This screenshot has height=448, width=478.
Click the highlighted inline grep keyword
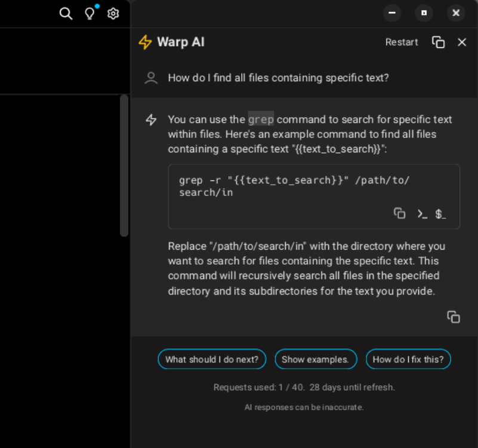(x=261, y=119)
